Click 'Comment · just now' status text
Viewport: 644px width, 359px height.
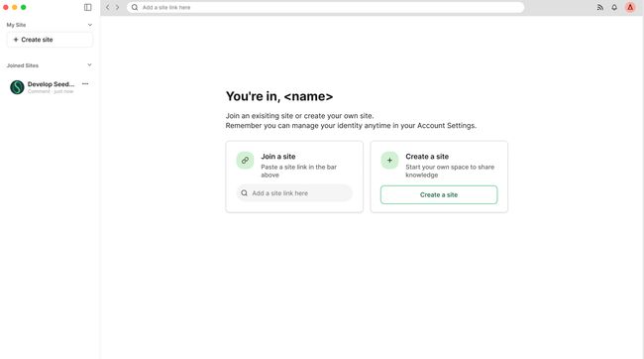click(51, 91)
